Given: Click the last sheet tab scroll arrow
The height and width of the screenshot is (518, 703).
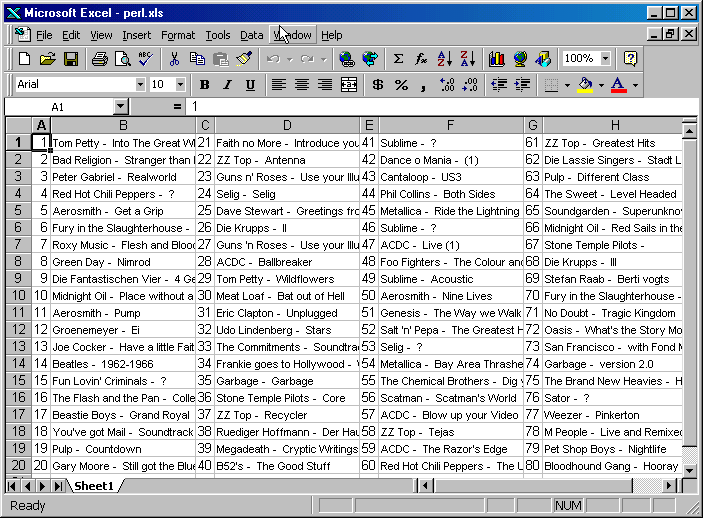Looking at the screenshot, I should [x=58, y=486].
